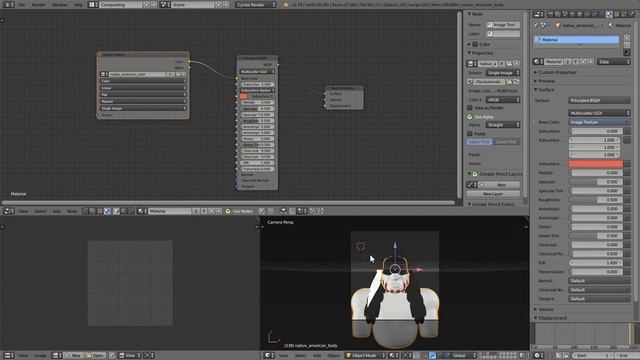Click the paste nodes icon in node header

pos(320,211)
